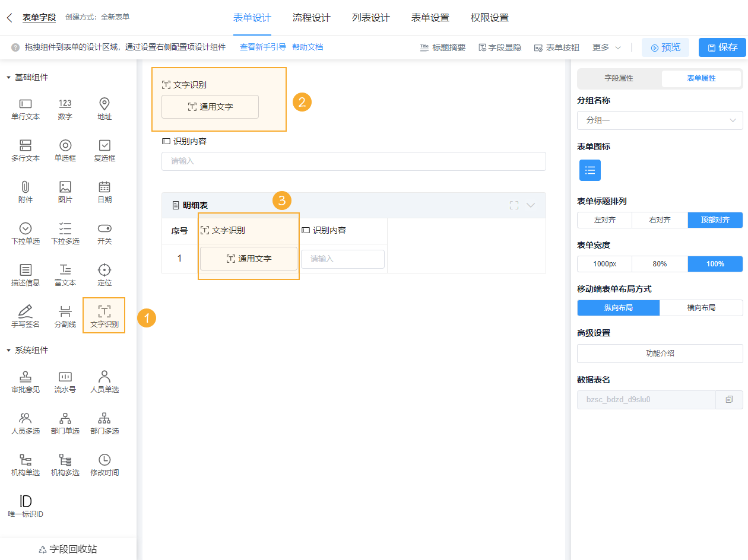Open the 分组名称 group dropdown
This screenshot has height=560, width=748.
coord(660,120)
